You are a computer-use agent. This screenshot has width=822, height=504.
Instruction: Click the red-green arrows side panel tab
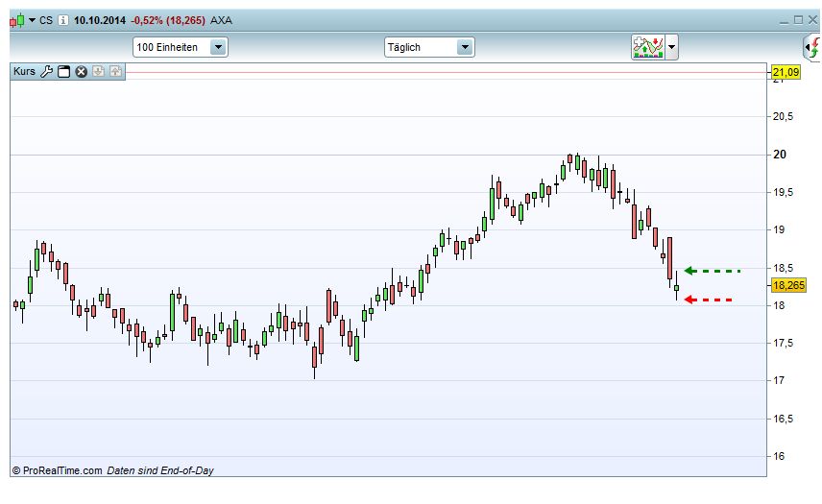811,47
